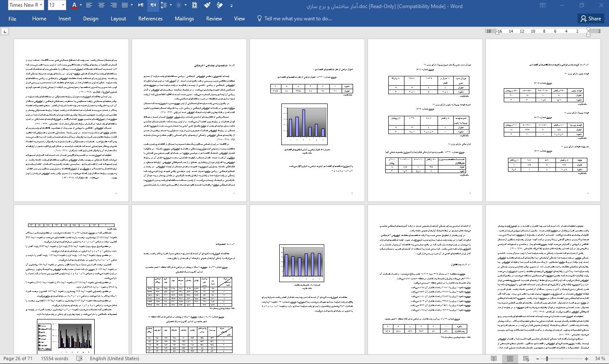Open the File menu

[x=12, y=19]
